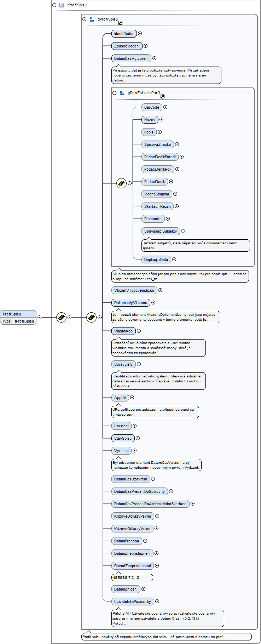Screen dimensions: 261x644
Task: Expand the PodaciDenikPoradi plus sign
Action: (x=182, y=157)
